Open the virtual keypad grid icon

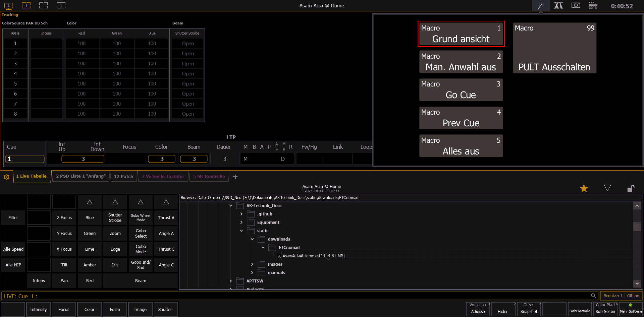pyautogui.click(x=593, y=6)
